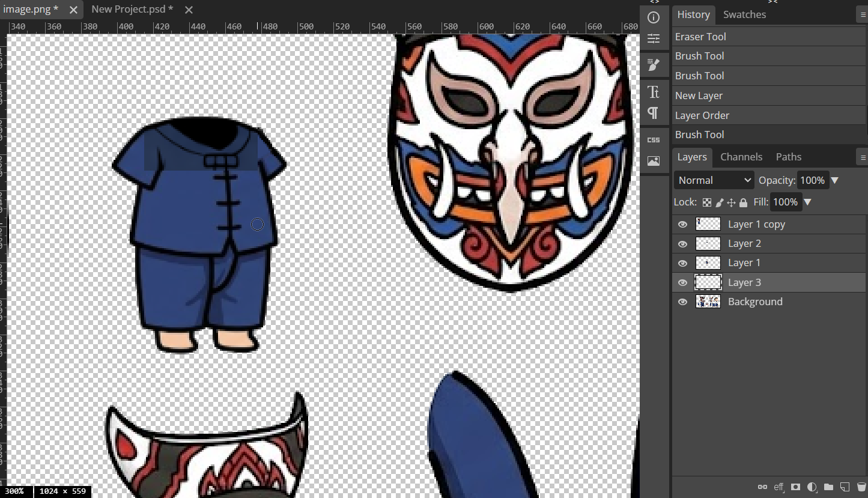Open the History panel menu
The width and height of the screenshot is (868, 498).
[x=863, y=16]
